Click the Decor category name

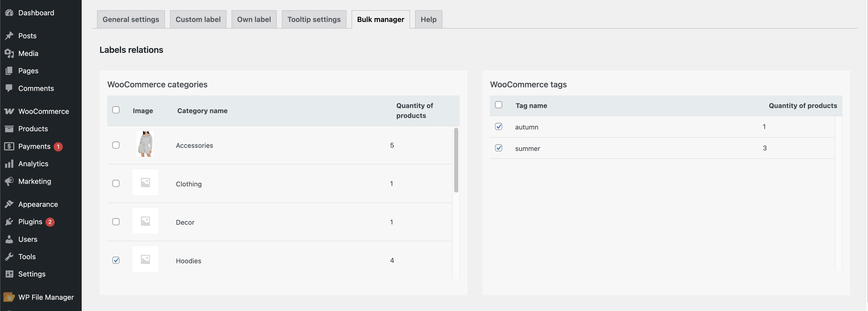185,222
